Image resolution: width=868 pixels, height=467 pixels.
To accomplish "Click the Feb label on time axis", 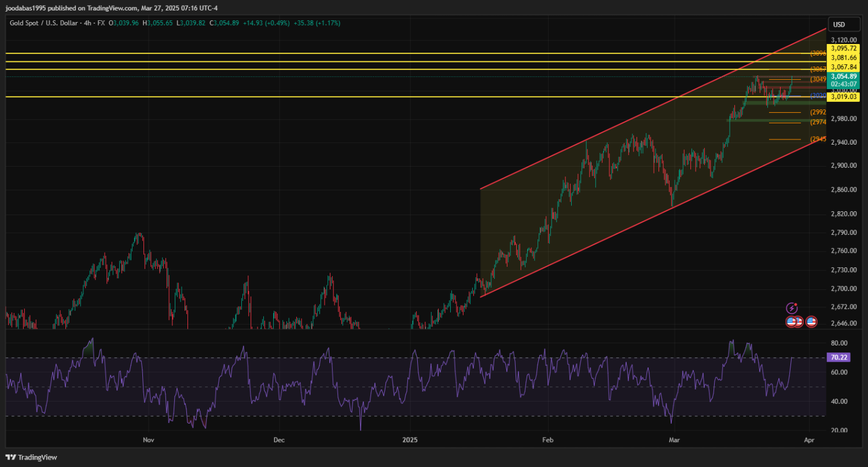I will point(547,440).
